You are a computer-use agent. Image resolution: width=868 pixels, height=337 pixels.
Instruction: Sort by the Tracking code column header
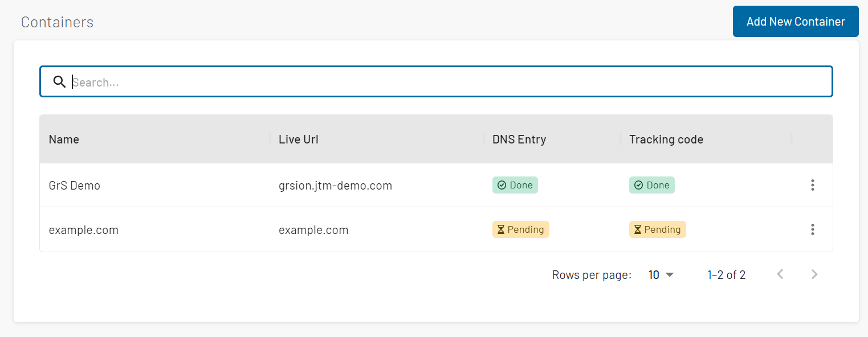(x=666, y=139)
